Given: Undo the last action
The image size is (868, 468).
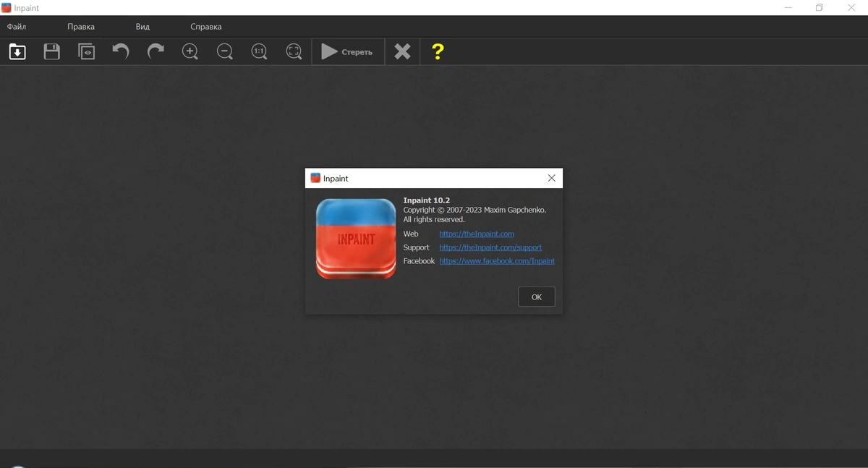Looking at the screenshot, I should 121,51.
